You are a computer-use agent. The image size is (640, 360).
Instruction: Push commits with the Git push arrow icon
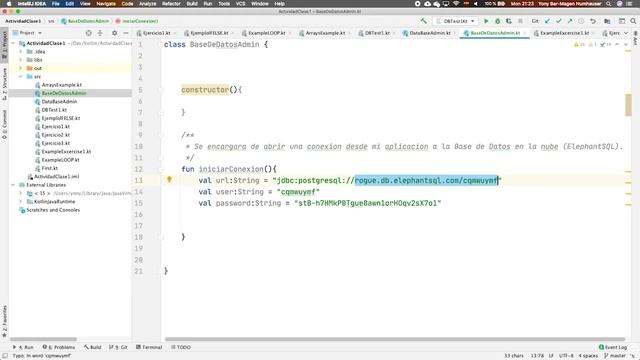pyautogui.click(x=570, y=21)
